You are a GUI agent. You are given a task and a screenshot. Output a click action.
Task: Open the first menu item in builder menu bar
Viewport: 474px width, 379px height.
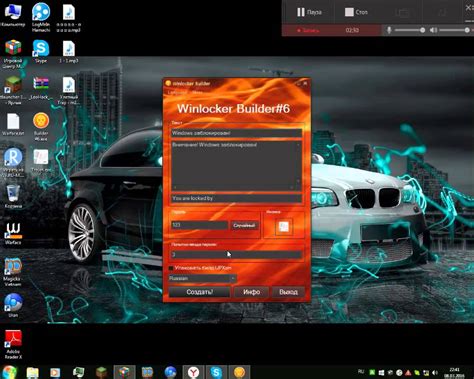pyautogui.click(x=177, y=92)
